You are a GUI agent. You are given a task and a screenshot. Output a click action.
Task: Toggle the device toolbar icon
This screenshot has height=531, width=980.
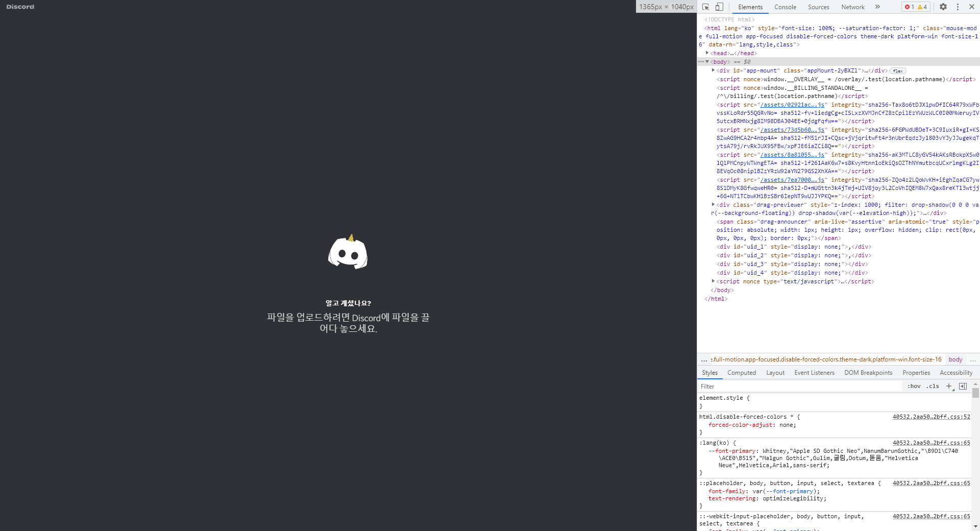coord(719,7)
